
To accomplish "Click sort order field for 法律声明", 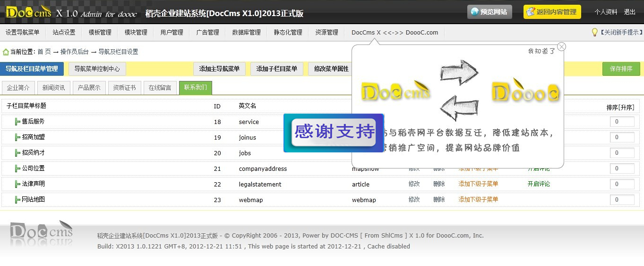I will pyautogui.click(x=622, y=184).
